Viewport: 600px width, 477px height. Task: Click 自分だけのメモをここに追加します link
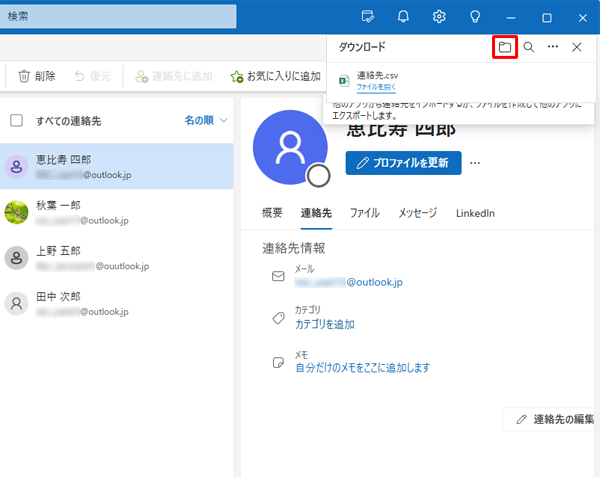coord(363,368)
